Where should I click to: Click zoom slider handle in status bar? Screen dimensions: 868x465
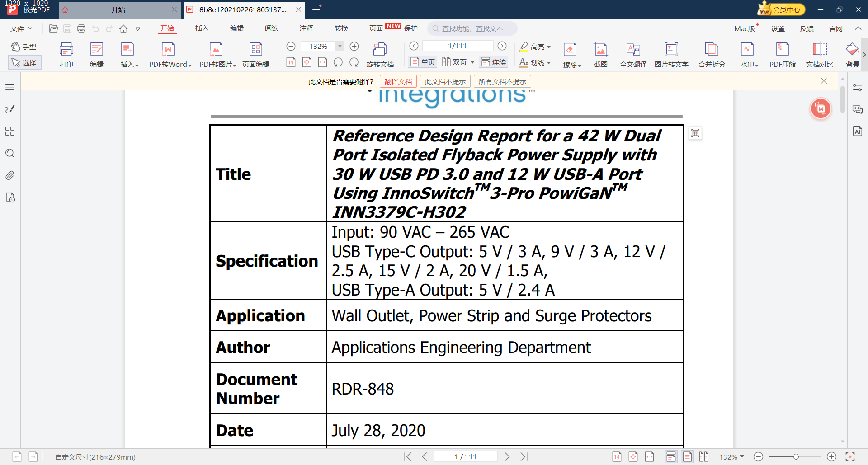(x=796, y=457)
